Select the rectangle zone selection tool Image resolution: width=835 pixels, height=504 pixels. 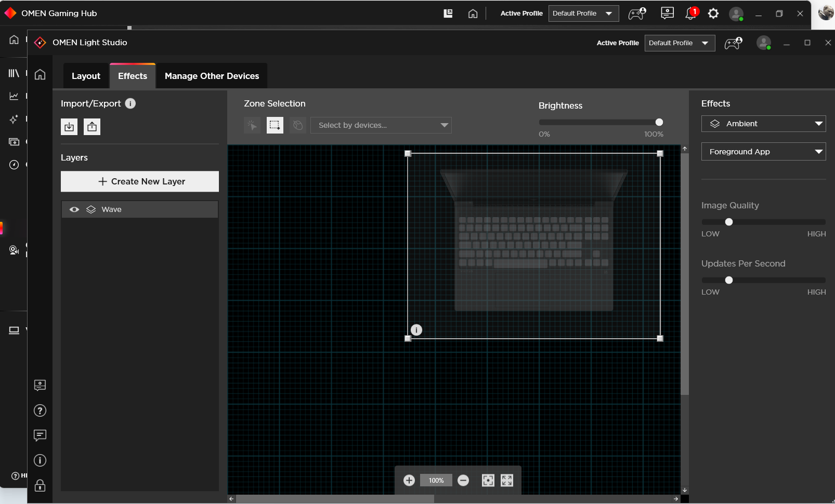coord(275,125)
